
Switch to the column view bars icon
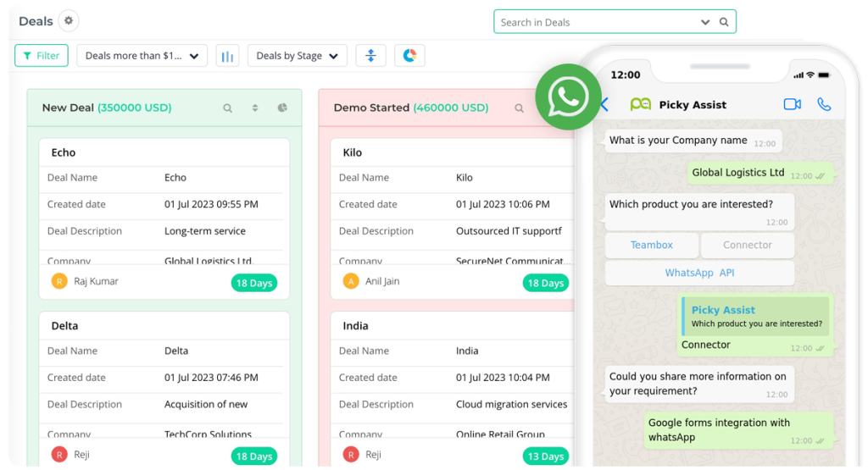pos(227,56)
